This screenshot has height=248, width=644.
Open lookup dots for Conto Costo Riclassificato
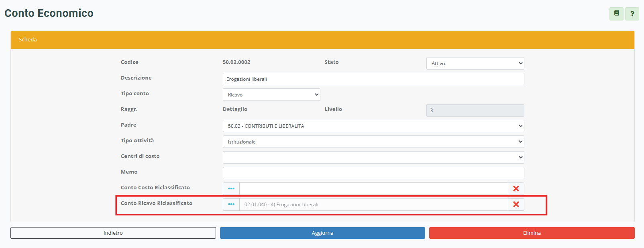(231, 189)
